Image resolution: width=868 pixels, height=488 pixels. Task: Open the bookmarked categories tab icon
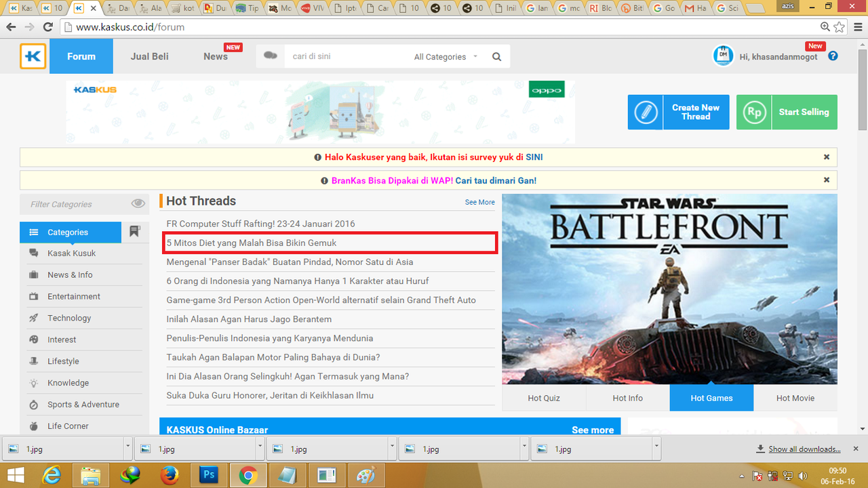pos(134,232)
